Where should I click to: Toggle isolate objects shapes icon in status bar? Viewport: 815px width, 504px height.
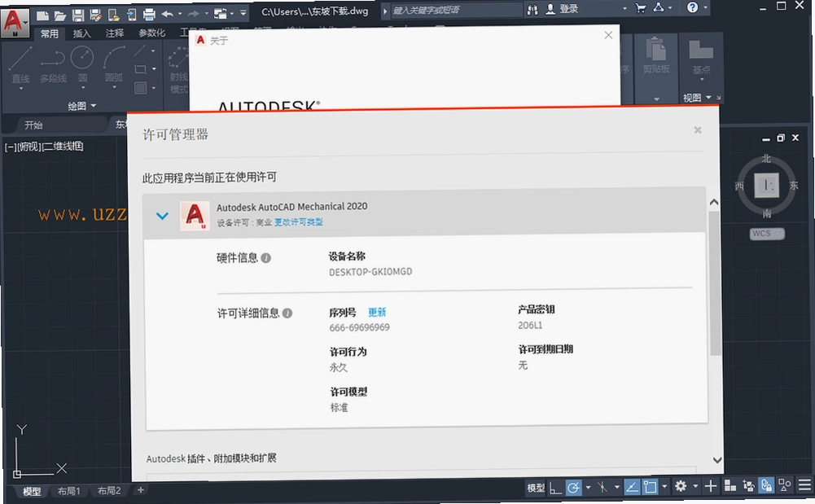point(785,485)
